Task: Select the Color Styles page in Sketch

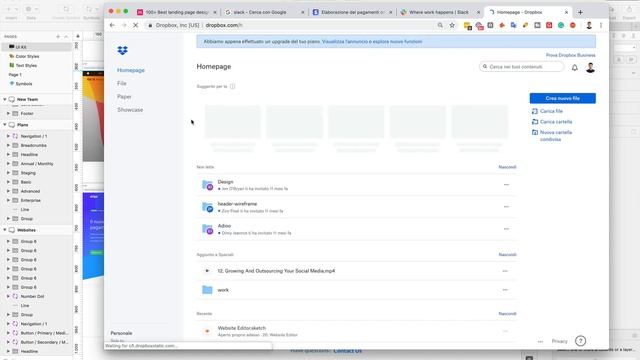Action: pyautogui.click(x=27, y=56)
